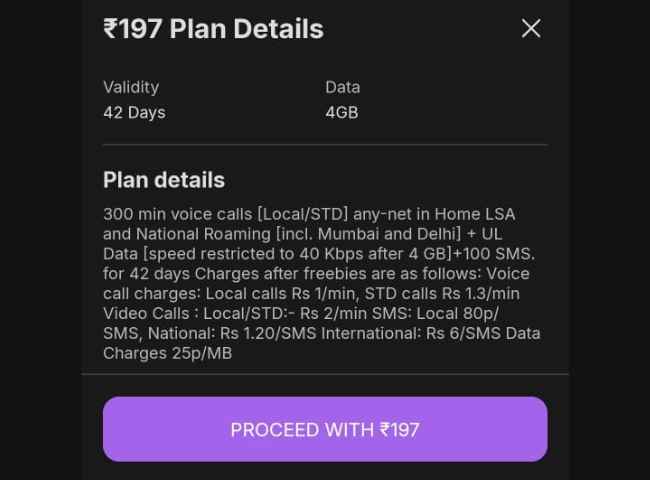Click the Video Calls Local/STD line

click(x=301, y=313)
